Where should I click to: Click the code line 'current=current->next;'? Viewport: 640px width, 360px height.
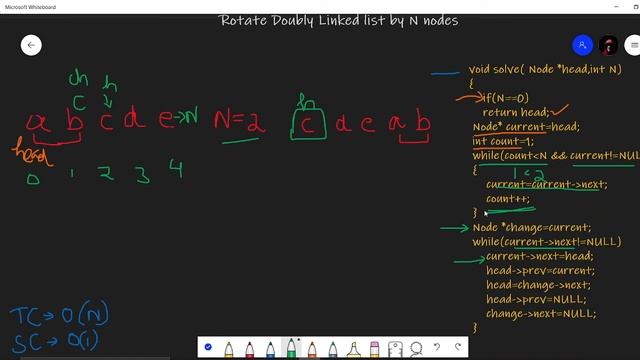point(547,184)
